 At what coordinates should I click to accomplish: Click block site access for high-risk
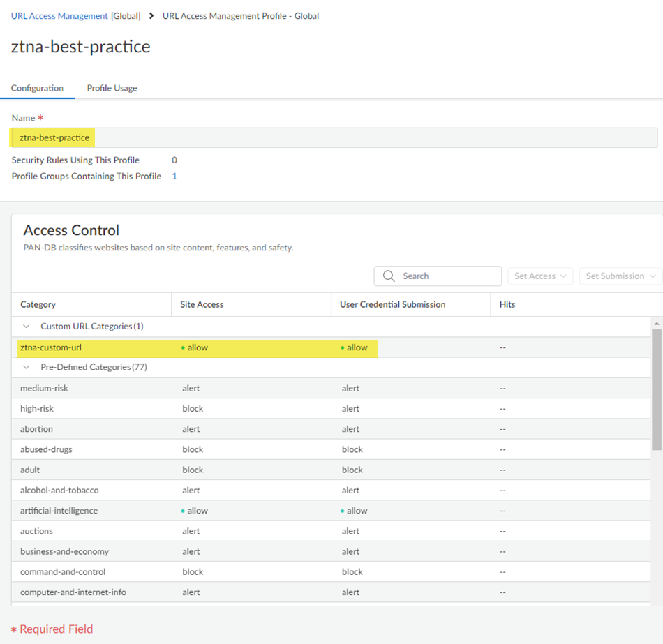click(193, 409)
